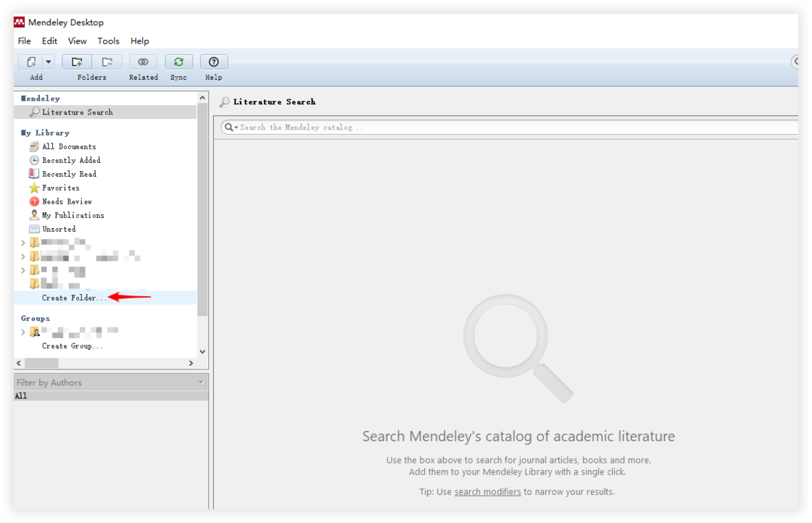Click the sidebar horizontal scroll left arrow
This screenshot has height=523, width=812.
coord(19,363)
